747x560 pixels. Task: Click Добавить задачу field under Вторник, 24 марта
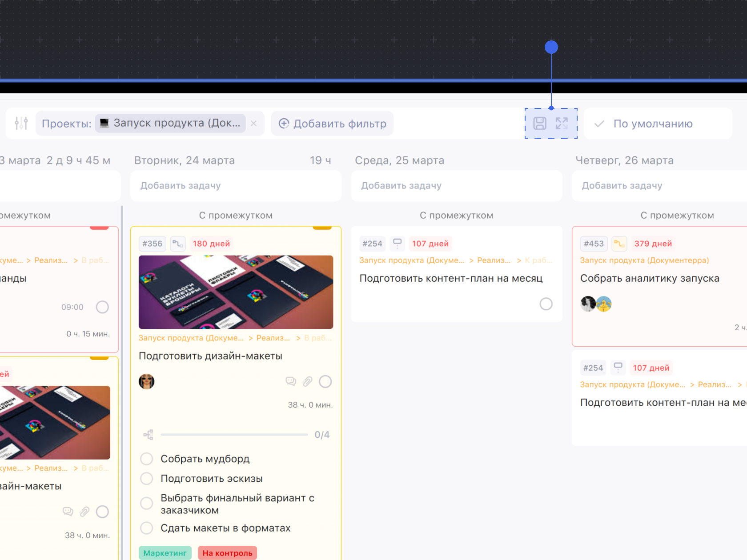coord(236,186)
